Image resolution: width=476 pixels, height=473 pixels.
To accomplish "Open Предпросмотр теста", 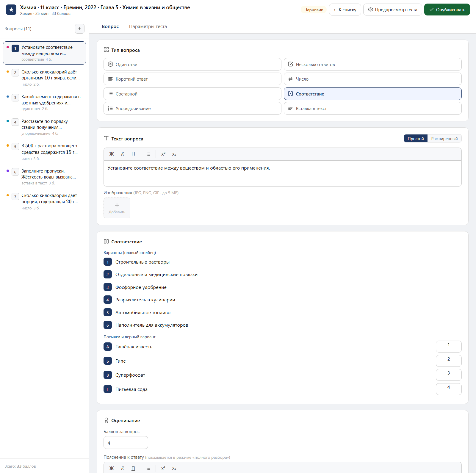I will (x=393, y=10).
